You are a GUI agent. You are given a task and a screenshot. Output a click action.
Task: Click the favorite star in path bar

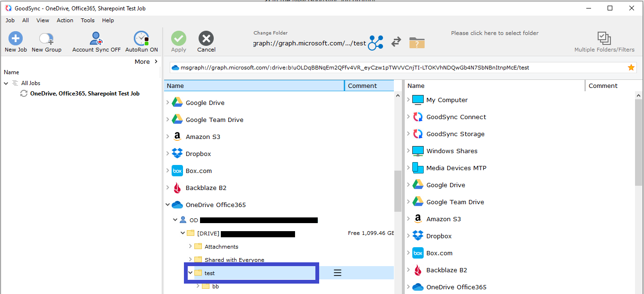[x=631, y=68]
